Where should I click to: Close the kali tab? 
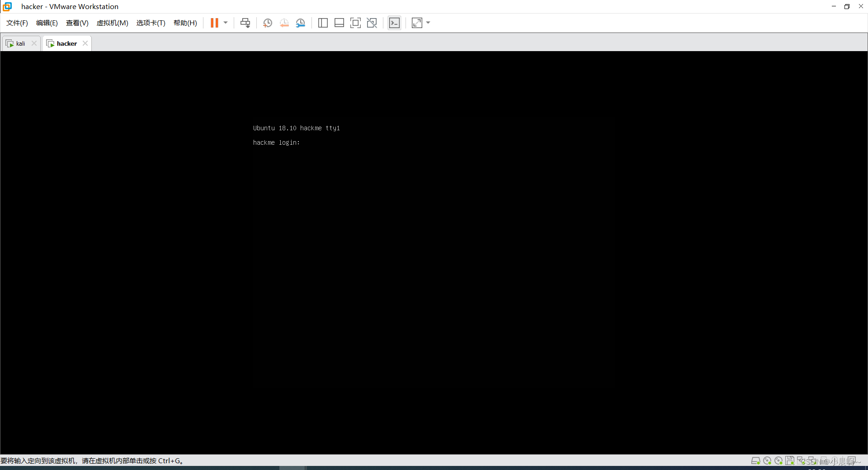pos(34,43)
